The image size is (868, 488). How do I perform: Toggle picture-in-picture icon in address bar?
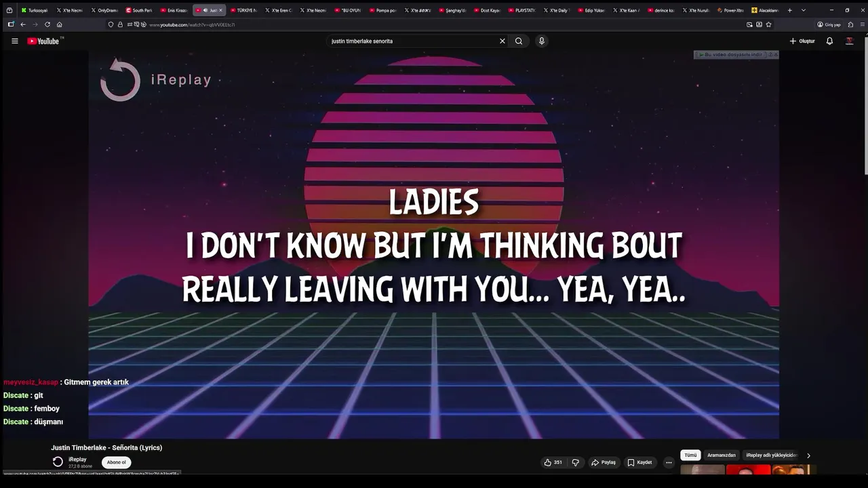point(749,24)
